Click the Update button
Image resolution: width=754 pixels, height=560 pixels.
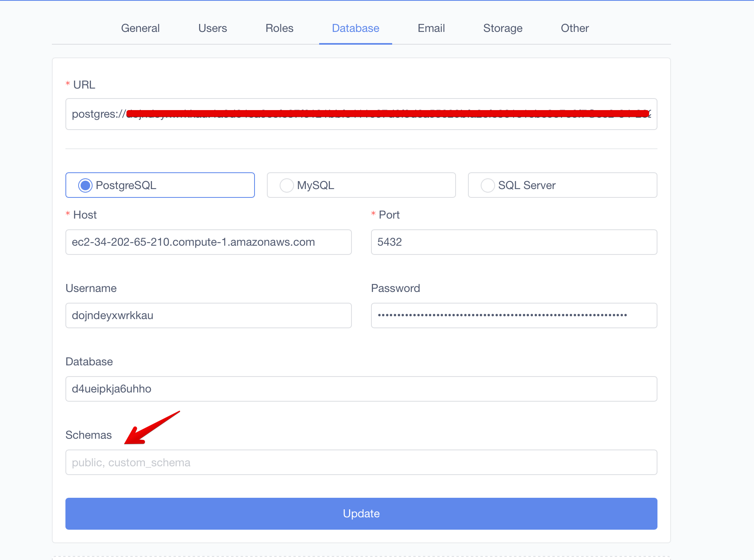point(361,514)
